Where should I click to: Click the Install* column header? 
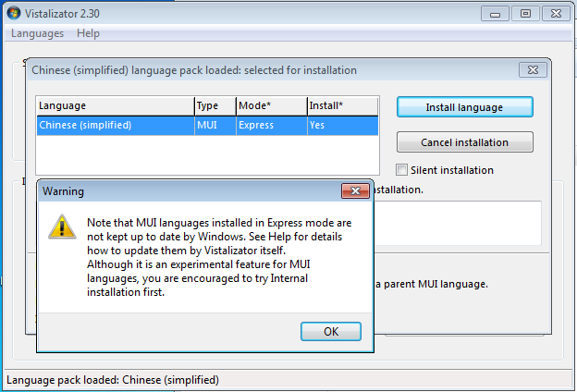coord(342,106)
